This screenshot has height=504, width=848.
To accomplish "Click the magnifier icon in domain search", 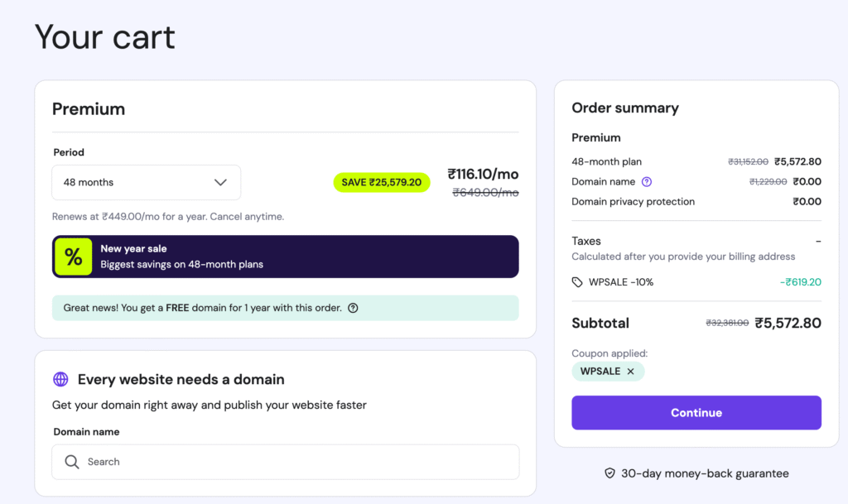I will point(71,462).
